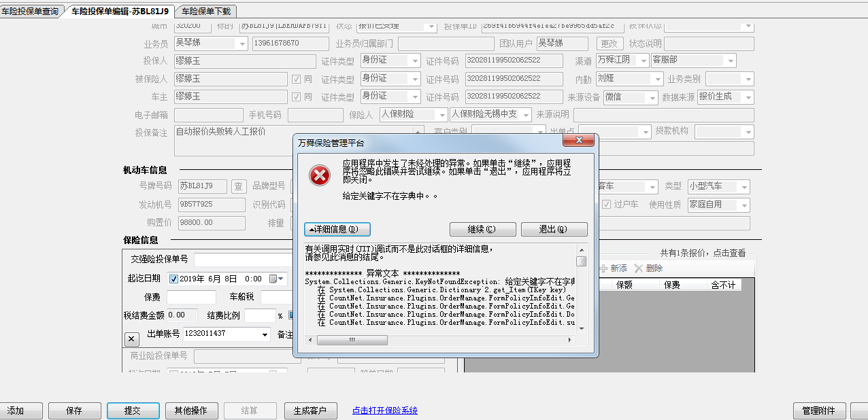
Task: Expand the 客服部 dropdown
Action: (x=730, y=60)
